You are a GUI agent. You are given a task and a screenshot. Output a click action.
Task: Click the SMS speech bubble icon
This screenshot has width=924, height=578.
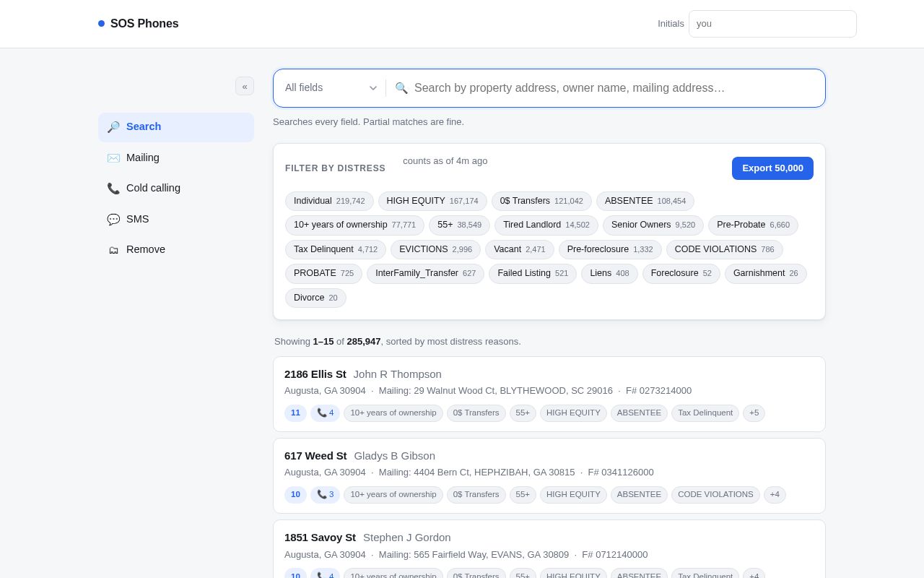(113, 219)
